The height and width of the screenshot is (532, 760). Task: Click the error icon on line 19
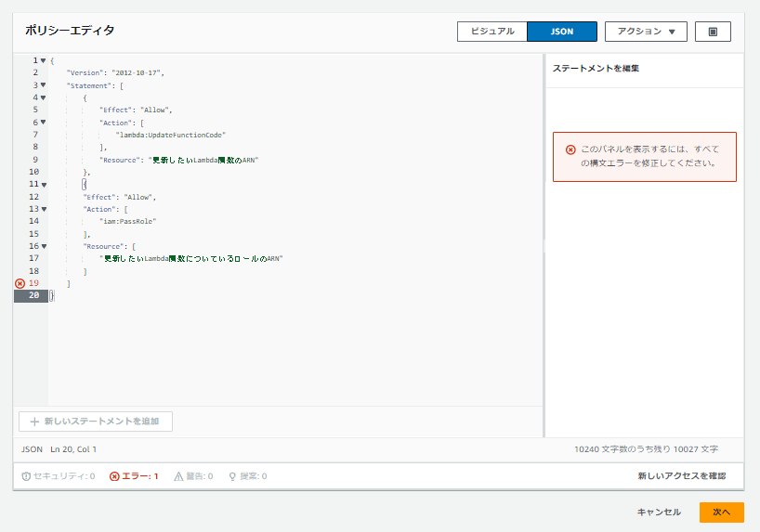(20, 283)
